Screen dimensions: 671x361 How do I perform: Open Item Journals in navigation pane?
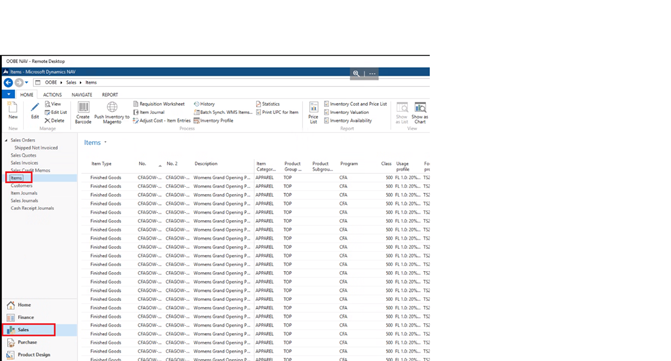pyautogui.click(x=24, y=193)
